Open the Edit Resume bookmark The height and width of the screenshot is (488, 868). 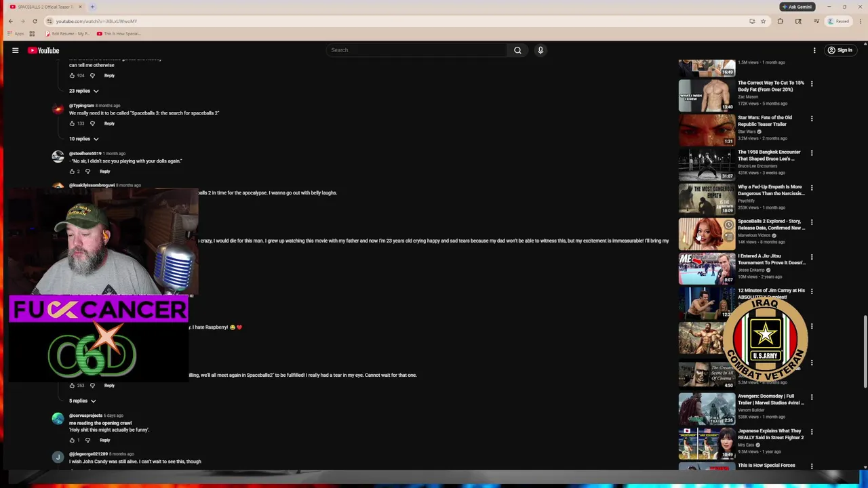pos(68,33)
